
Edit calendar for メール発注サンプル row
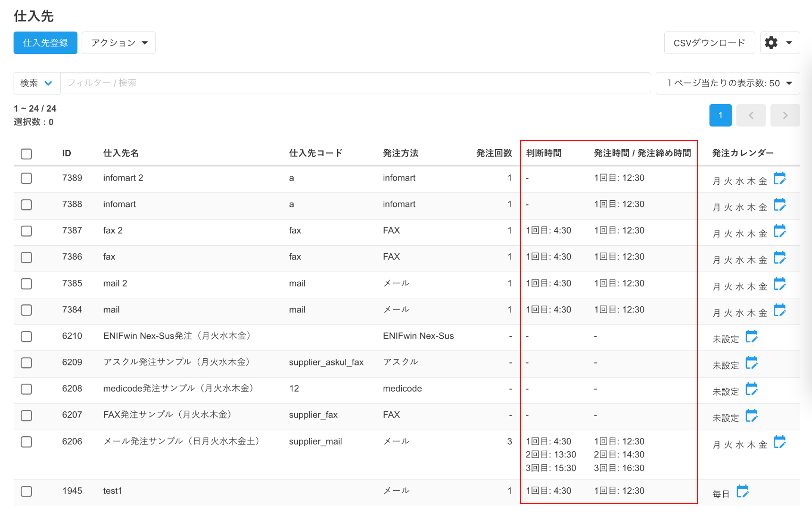click(779, 442)
